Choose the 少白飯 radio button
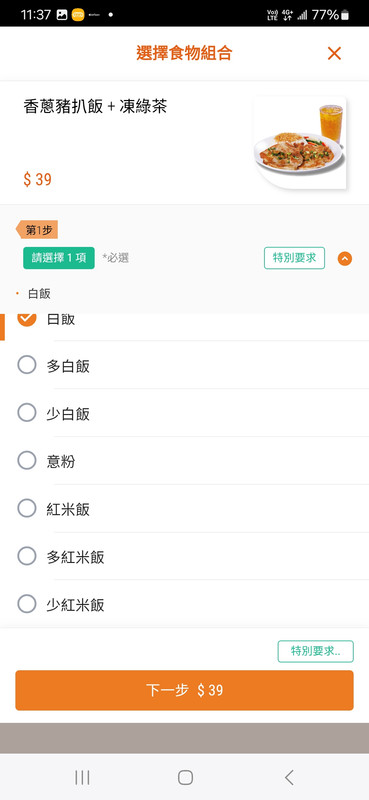Image resolution: width=369 pixels, height=800 pixels. (x=27, y=413)
